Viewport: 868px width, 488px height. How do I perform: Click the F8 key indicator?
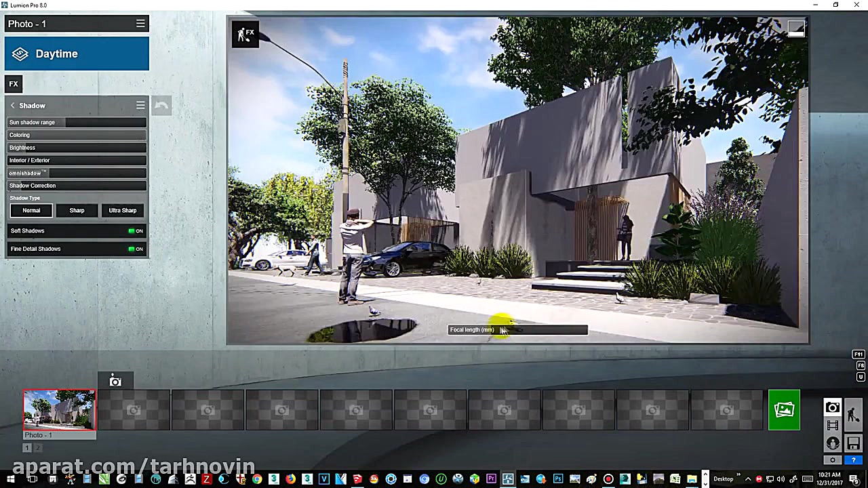point(861,366)
